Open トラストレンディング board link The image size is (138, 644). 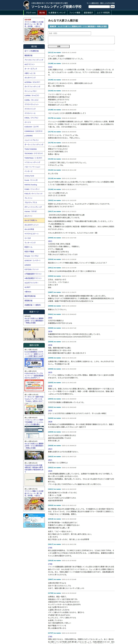coord(34,163)
